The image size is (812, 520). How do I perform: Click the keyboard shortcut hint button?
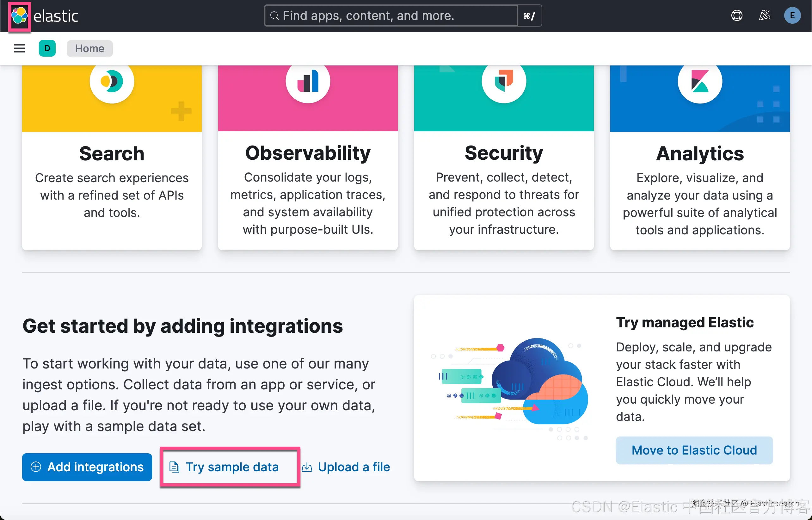coord(529,15)
